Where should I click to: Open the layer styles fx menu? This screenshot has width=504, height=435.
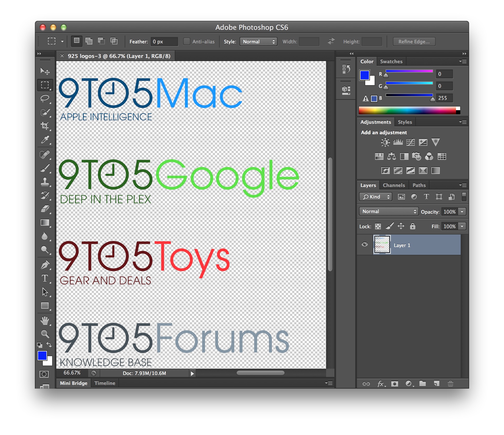[x=381, y=384]
